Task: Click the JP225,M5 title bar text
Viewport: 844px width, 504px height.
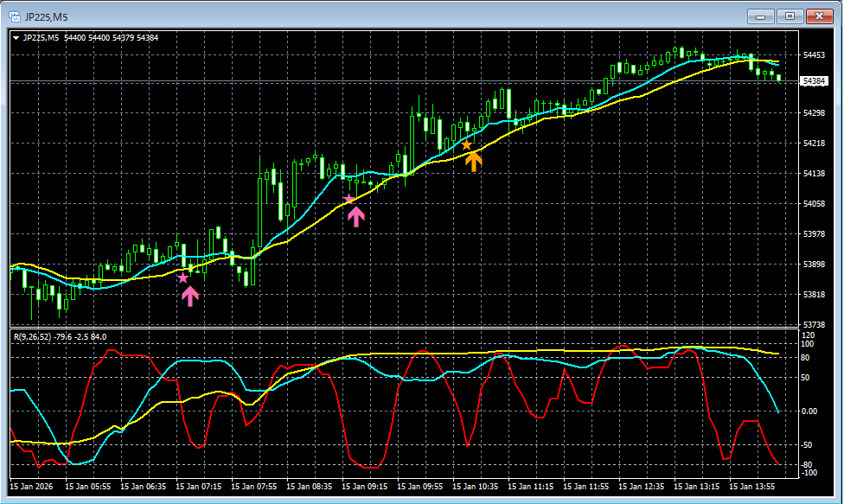Action: [47, 17]
